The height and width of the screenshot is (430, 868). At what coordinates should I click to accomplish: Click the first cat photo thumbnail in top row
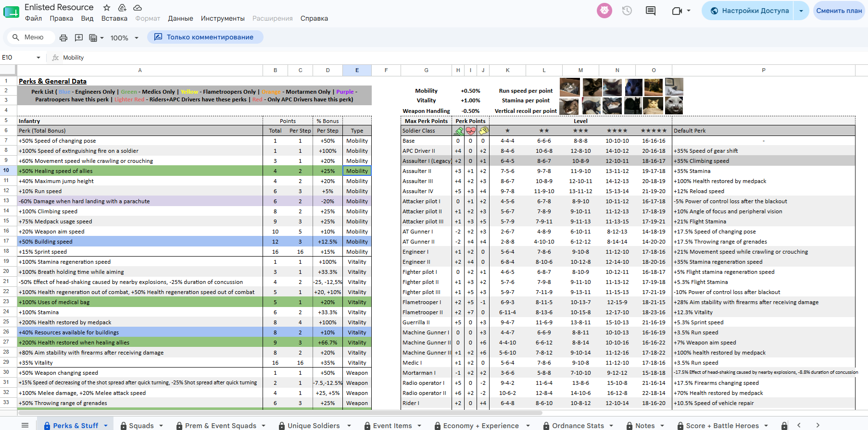[569, 87]
